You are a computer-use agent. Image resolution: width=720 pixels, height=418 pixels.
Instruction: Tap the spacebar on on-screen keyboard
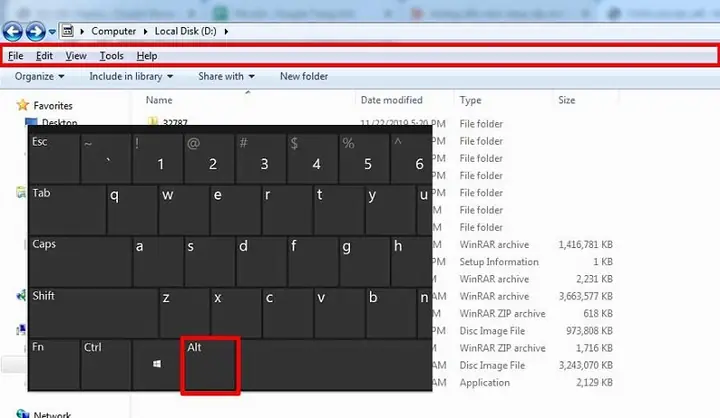pyautogui.click(x=337, y=365)
